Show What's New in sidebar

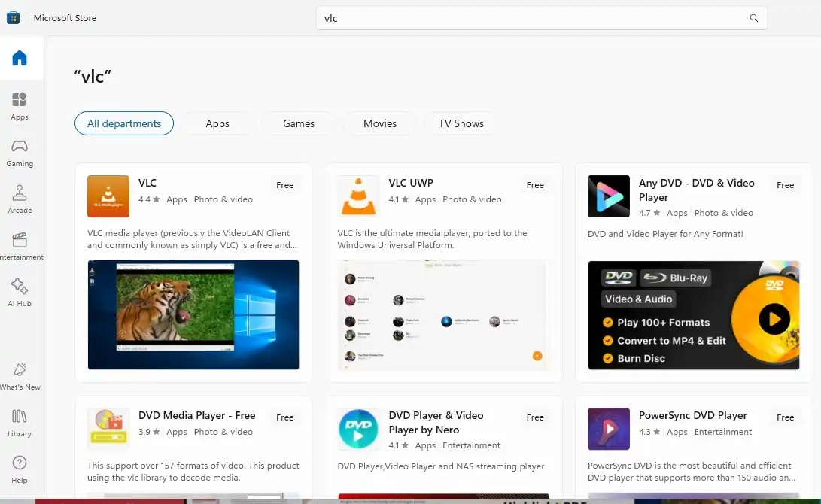[x=20, y=376]
